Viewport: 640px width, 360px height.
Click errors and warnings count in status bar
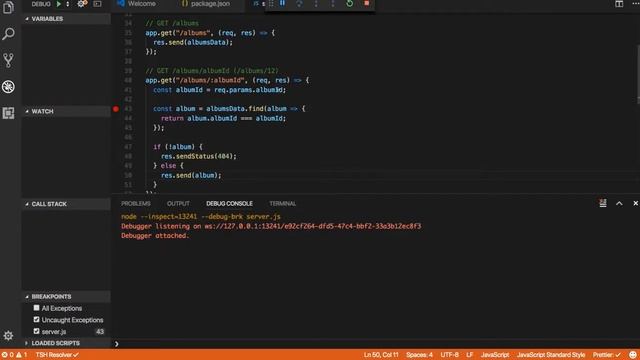[14, 355]
